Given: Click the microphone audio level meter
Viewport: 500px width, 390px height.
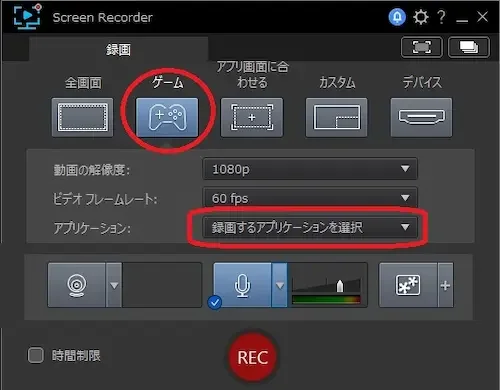Looking at the screenshot, I should (x=326, y=299).
